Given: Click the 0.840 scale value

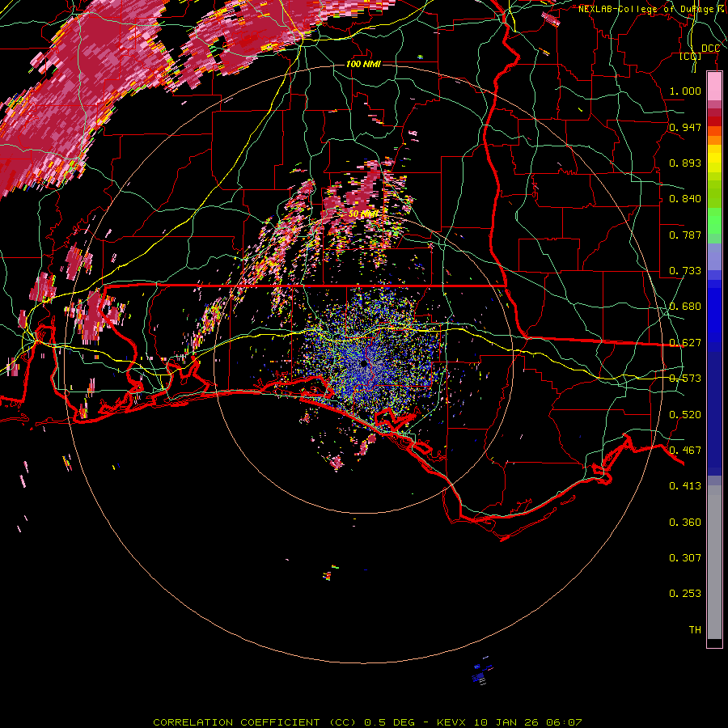Looking at the screenshot, I should tap(685, 199).
